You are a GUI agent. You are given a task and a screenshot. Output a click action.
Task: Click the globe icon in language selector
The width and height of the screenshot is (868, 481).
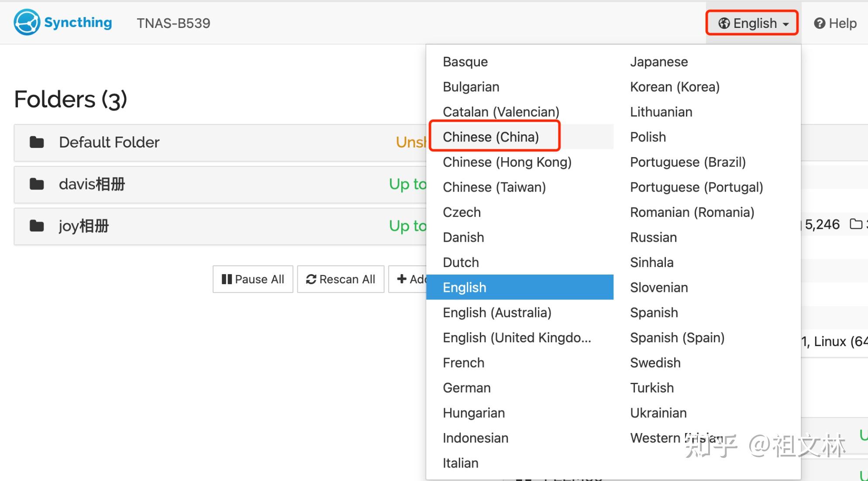(724, 23)
